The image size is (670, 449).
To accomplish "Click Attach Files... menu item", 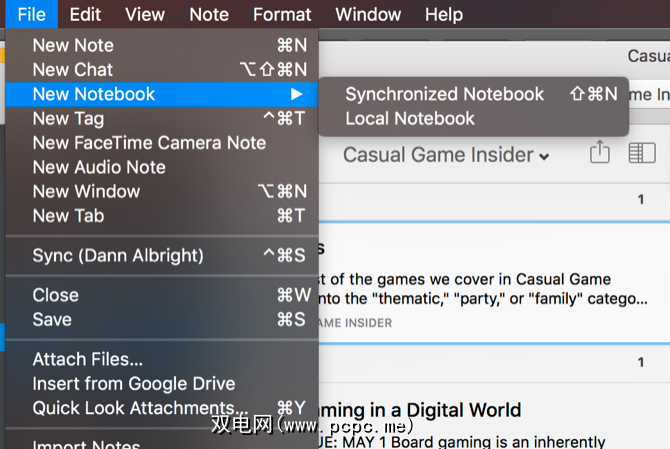I will click(x=88, y=359).
